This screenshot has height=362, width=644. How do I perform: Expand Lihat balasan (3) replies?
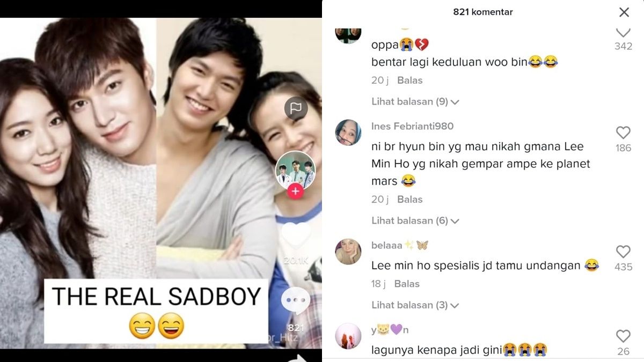(415, 305)
